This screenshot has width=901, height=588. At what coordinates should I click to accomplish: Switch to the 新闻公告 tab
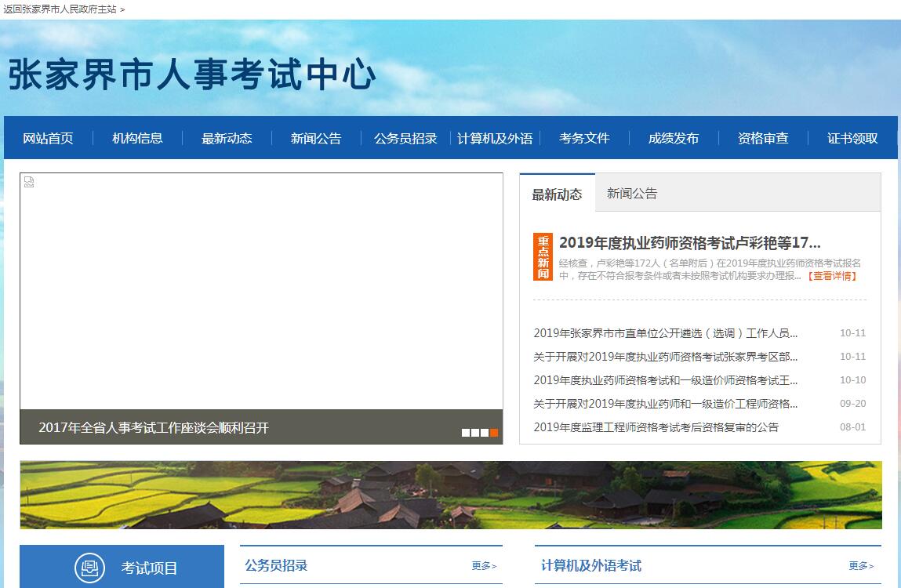[632, 194]
